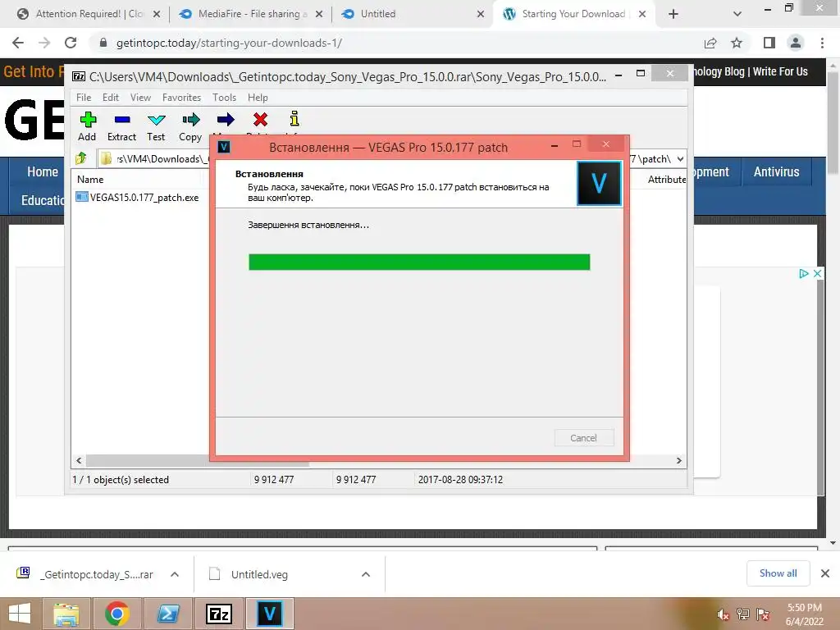Open Chrome tab search dropdown
Image resolution: width=840 pixels, height=630 pixels.
tap(737, 14)
